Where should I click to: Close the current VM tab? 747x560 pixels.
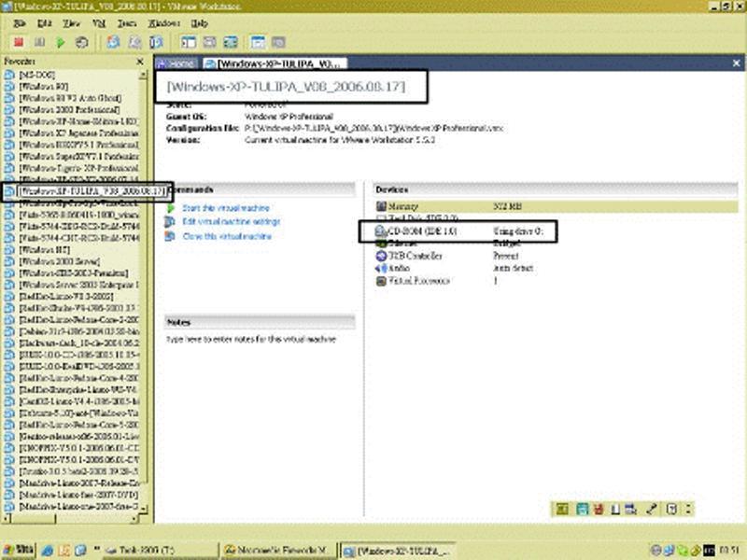[736, 63]
